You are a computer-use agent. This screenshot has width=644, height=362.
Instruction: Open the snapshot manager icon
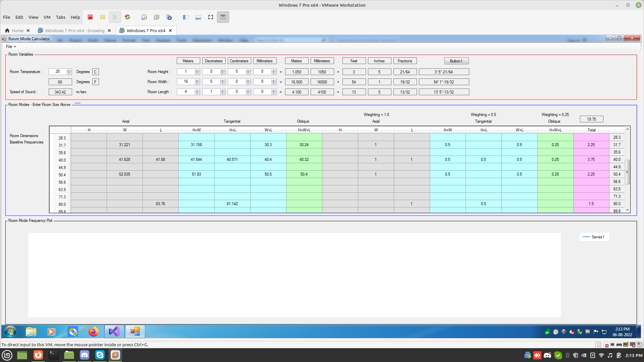(169, 17)
